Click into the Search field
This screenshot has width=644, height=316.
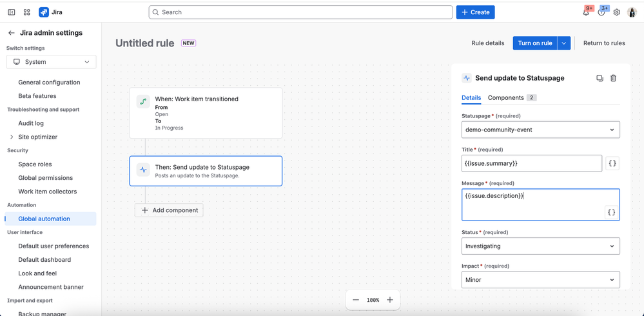tap(300, 12)
